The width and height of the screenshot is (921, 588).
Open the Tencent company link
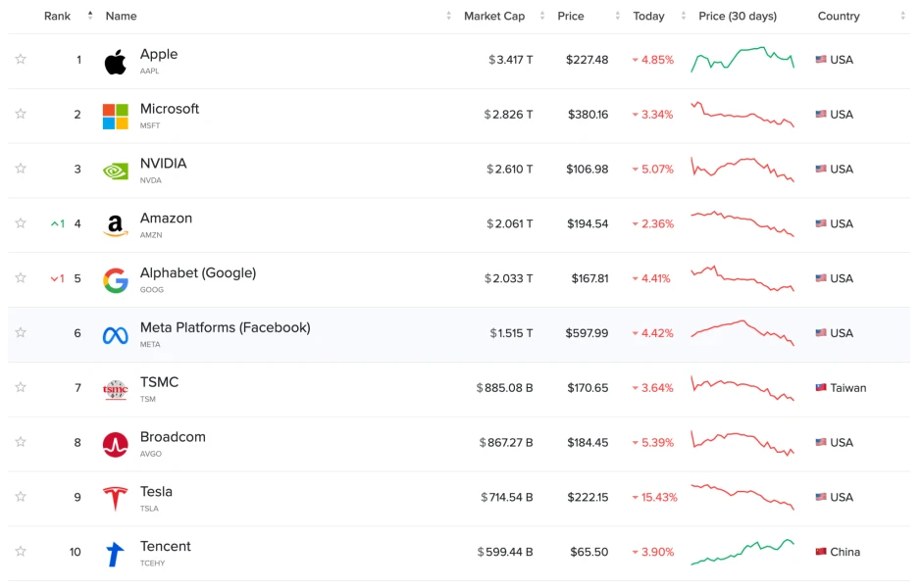[x=165, y=546]
